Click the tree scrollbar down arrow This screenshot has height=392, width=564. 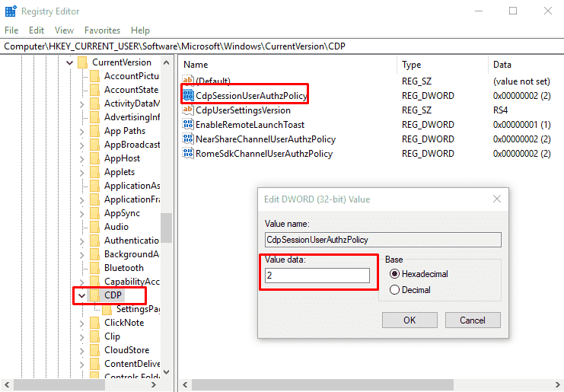tap(166, 372)
